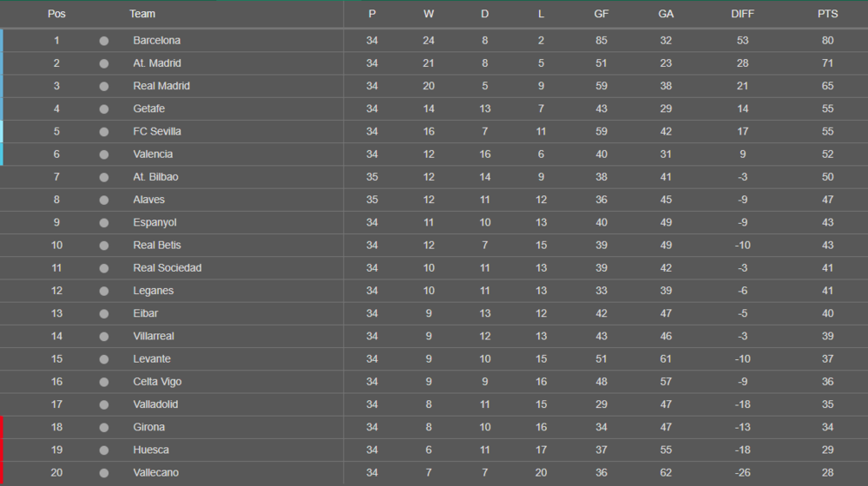Click the badge icon next to Eibar
This screenshot has height=486, width=868.
104,313
